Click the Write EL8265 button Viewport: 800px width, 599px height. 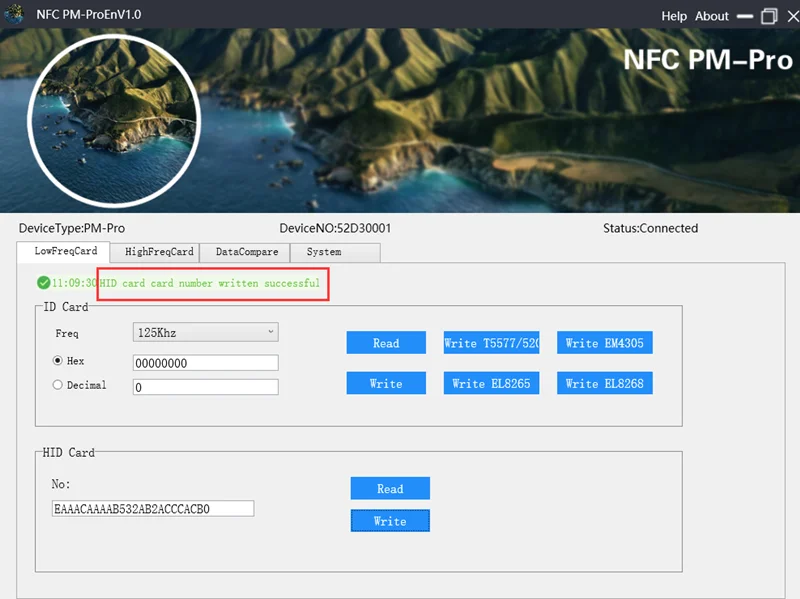pos(491,383)
